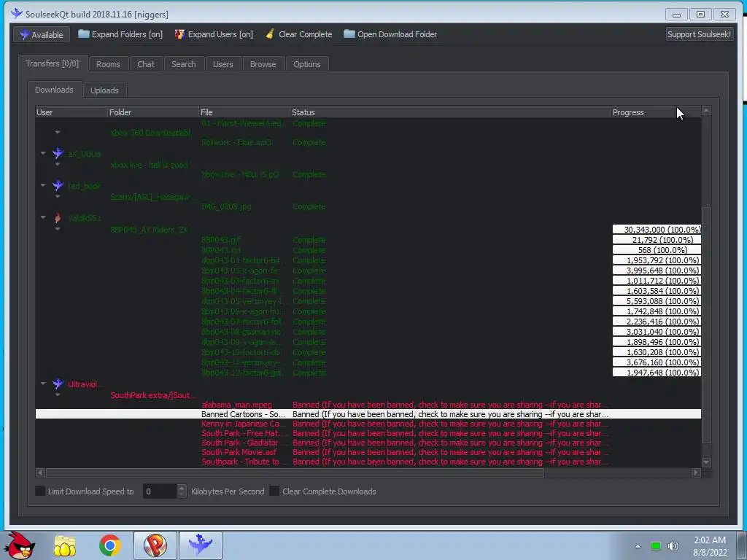Click the download speed limit field
The width and height of the screenshot is (747, 560).
pos(160,491)
